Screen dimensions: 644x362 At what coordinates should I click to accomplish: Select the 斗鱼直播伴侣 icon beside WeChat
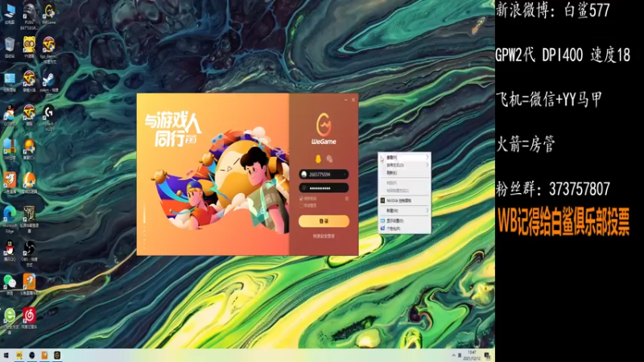(29, 284)
